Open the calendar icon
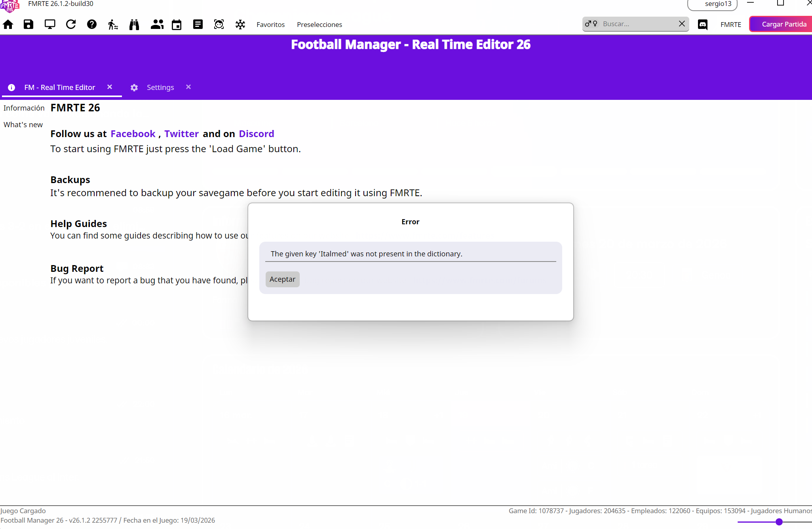Viewport: 812px width, 529px height. (177, 25)
